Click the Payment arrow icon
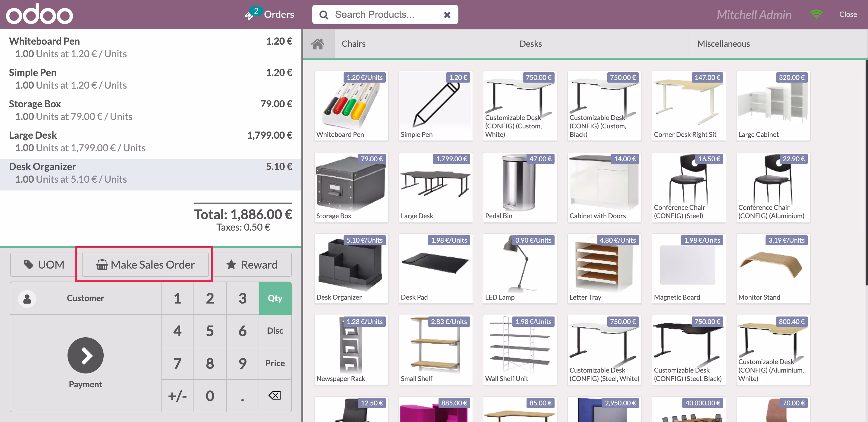The height and width of the screenshot is (422, 868). pos(86,355)
